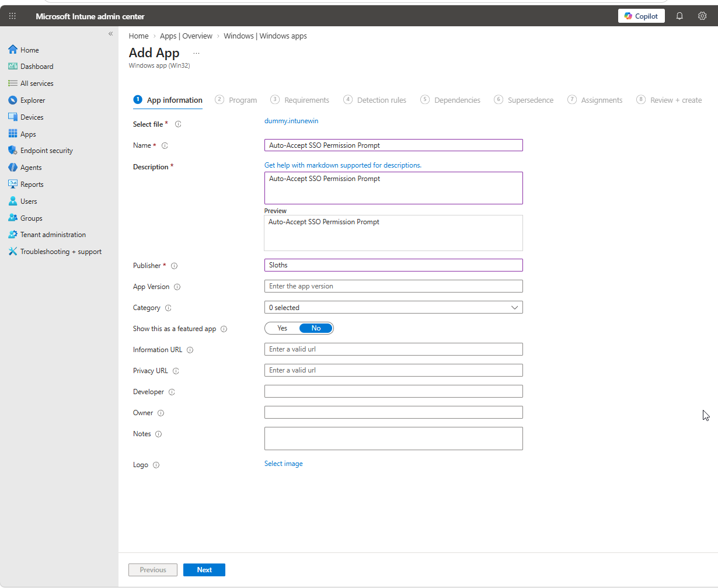Click the Select image link
The height and width of the screenshot is (588, 718).
click(284, 464)
